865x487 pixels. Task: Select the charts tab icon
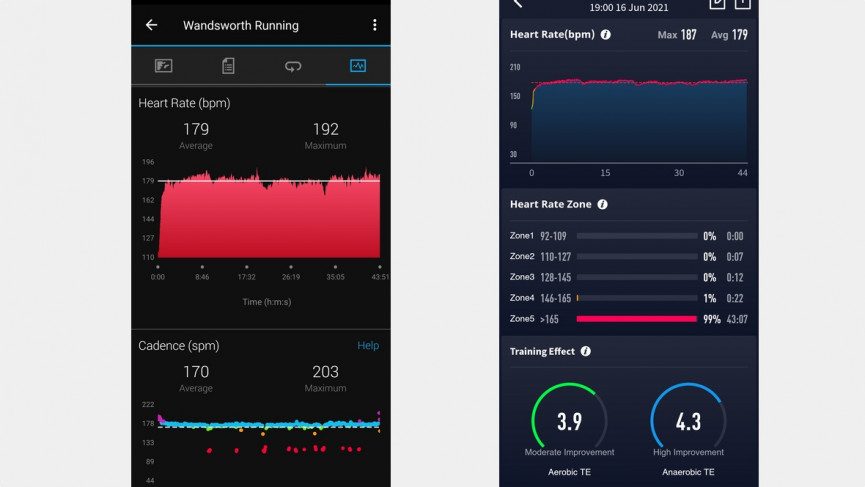(358, 66)
